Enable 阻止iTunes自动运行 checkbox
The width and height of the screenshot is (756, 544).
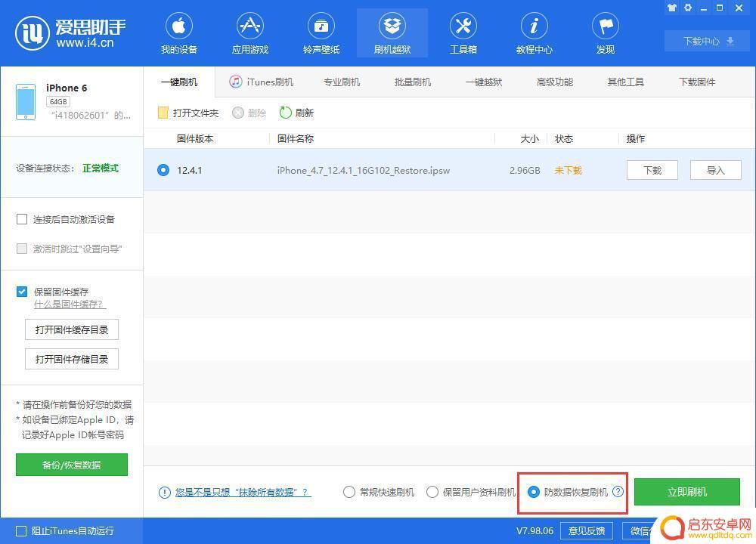tap(21, 531)
